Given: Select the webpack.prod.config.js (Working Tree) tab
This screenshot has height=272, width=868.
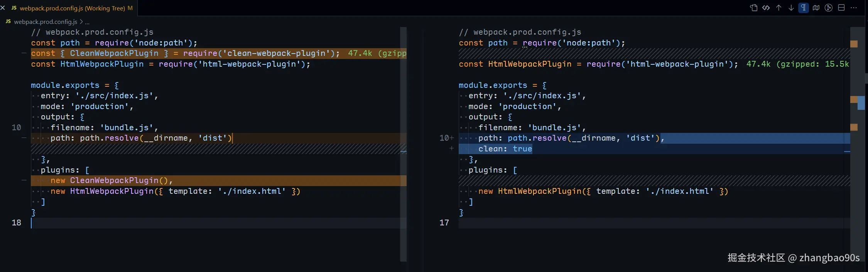Looking at the screenshot, I should click(72, 8).
